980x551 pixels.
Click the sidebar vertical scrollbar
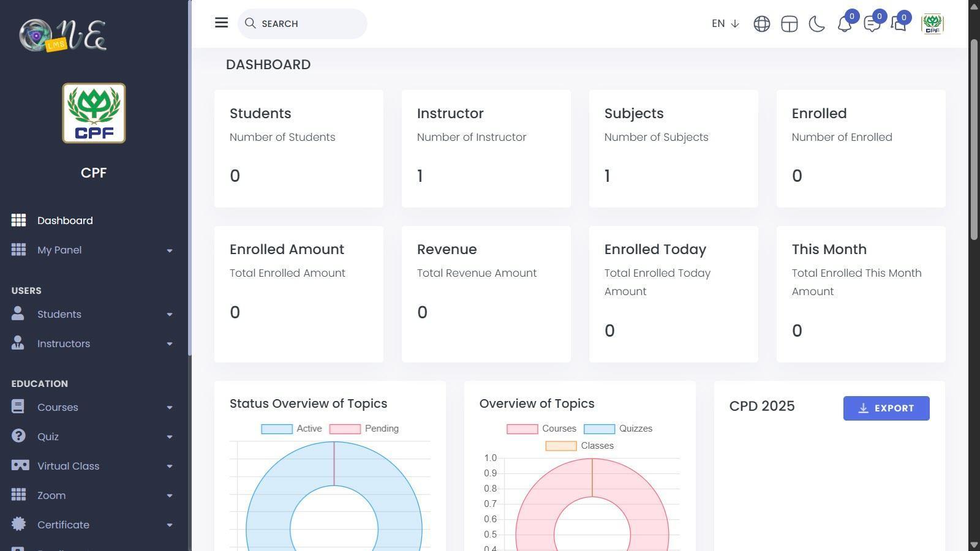tap(190, 178)
